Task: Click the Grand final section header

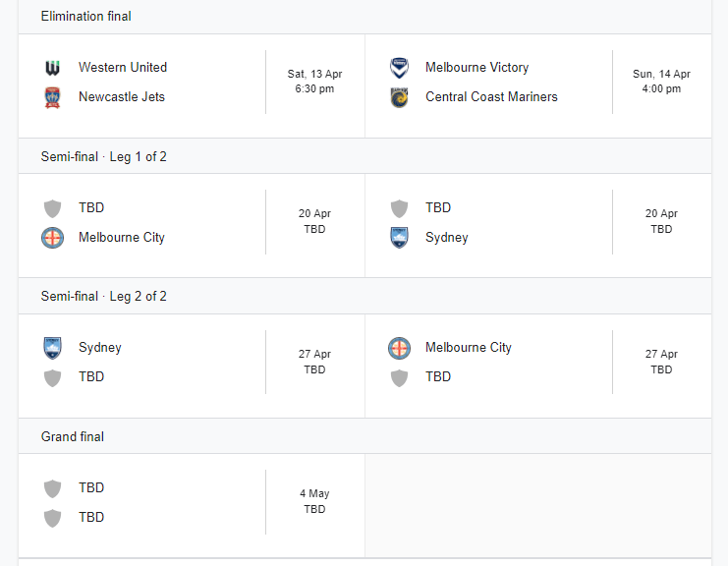Action: [x=73, y=436]
